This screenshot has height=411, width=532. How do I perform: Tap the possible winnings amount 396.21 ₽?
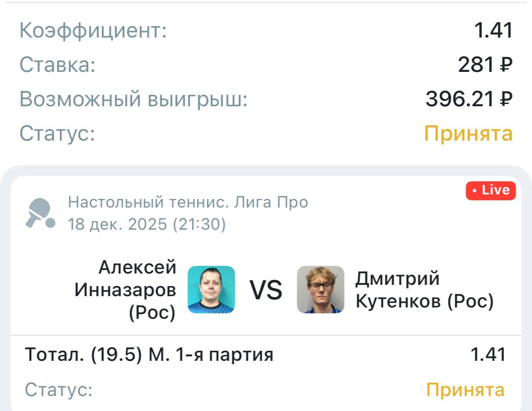[469, 99]
